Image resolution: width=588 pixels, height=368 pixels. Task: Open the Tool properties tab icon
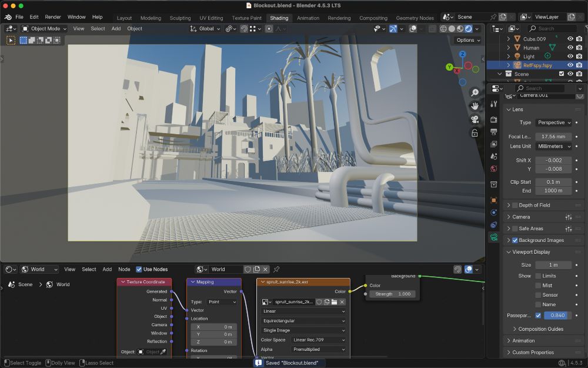(x=493, y=104)
